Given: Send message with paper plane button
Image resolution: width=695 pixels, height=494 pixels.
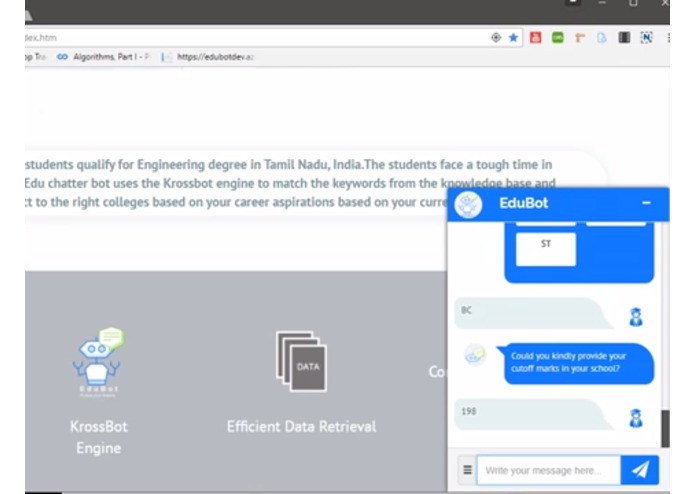Looking at the screenshot, I should point(640,470).
